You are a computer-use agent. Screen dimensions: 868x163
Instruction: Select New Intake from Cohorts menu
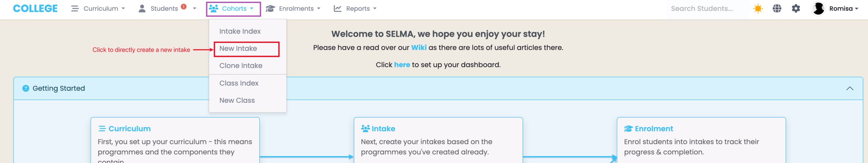click(238, 49)
